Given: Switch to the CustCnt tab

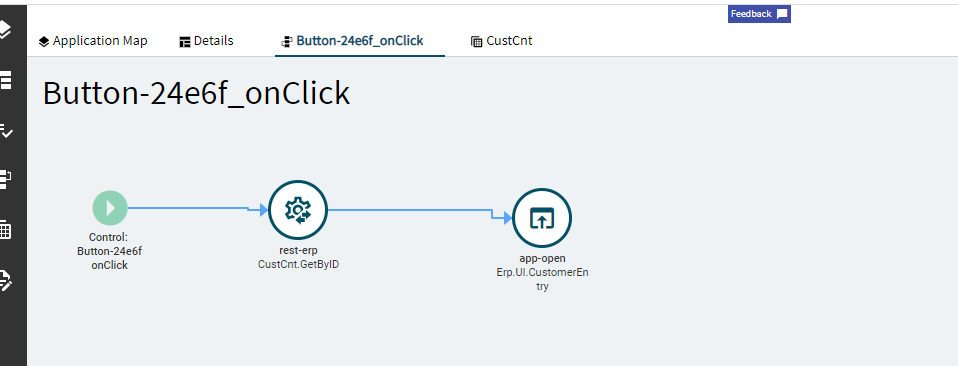Looking at the screenshot, I should [x=502, y=41].
